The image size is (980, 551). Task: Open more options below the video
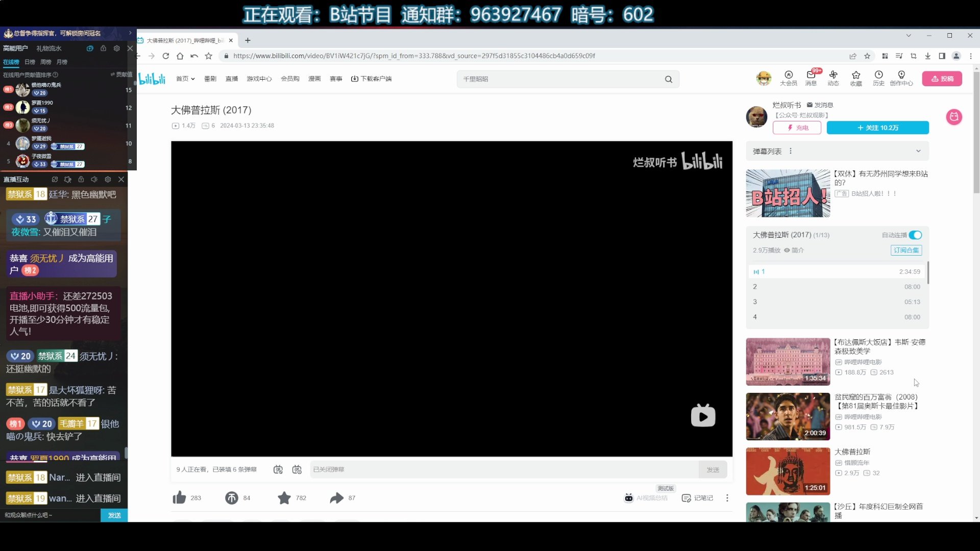click(727, 498)
